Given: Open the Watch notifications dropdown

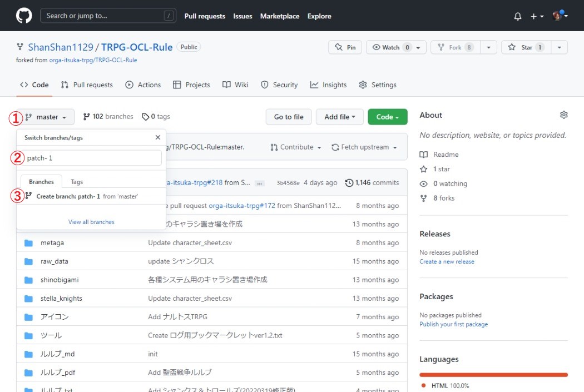Looking at the screenshot, I should [396, 47].
